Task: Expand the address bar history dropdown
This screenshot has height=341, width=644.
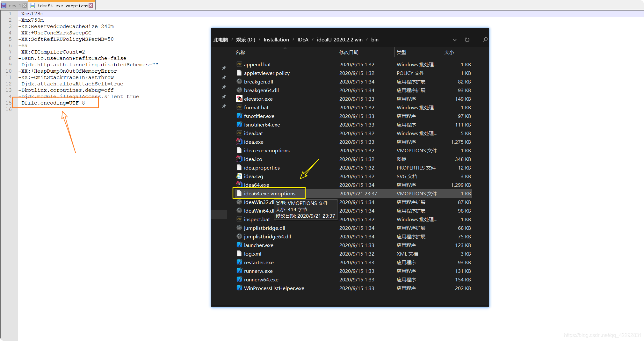Action: pyautogui.click(x=455, y=40)
